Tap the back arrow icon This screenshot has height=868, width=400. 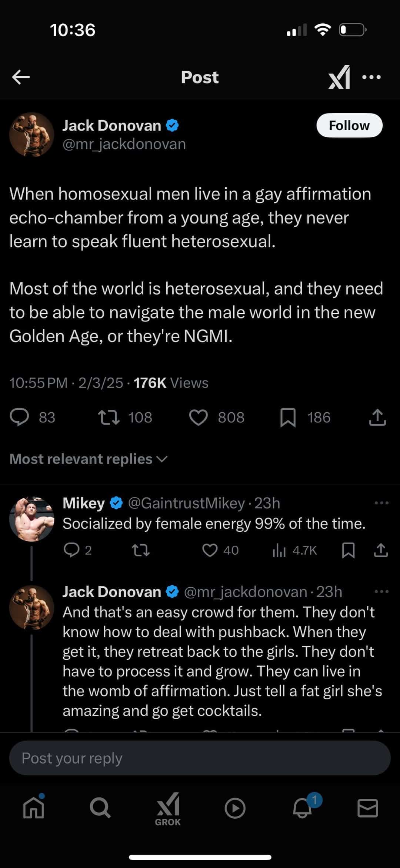coord(21,77)
